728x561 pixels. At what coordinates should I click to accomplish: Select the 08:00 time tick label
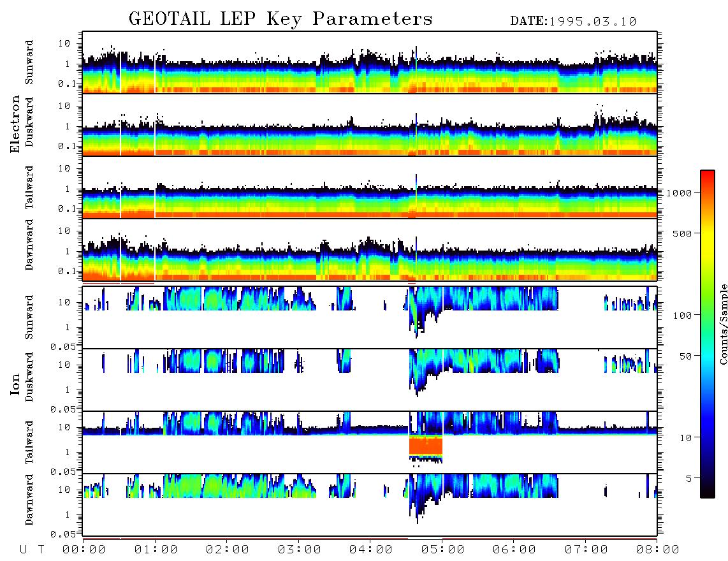658,550
